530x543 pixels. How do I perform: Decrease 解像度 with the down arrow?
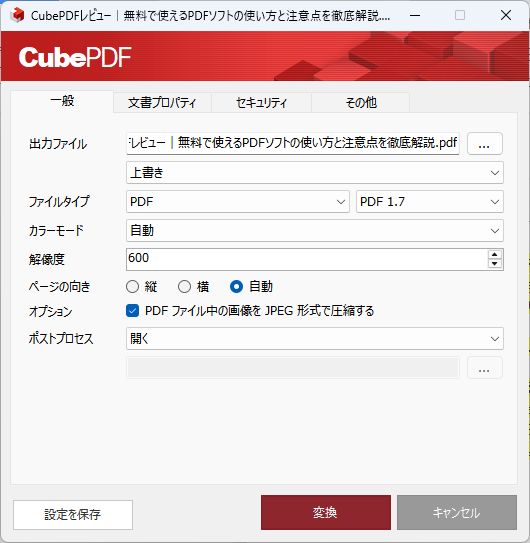point(495,264)
